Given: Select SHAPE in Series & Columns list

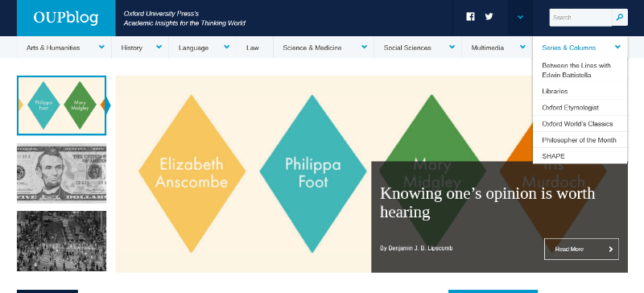Looking at the screenshot, I should point(580,156).
